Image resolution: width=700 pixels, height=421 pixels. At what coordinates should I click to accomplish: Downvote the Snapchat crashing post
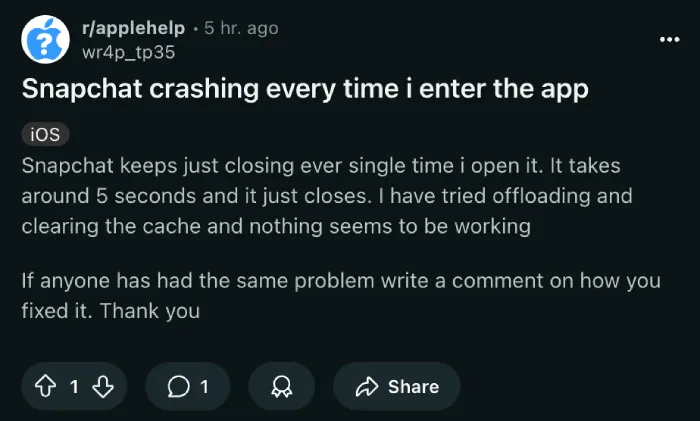[103, 386]
